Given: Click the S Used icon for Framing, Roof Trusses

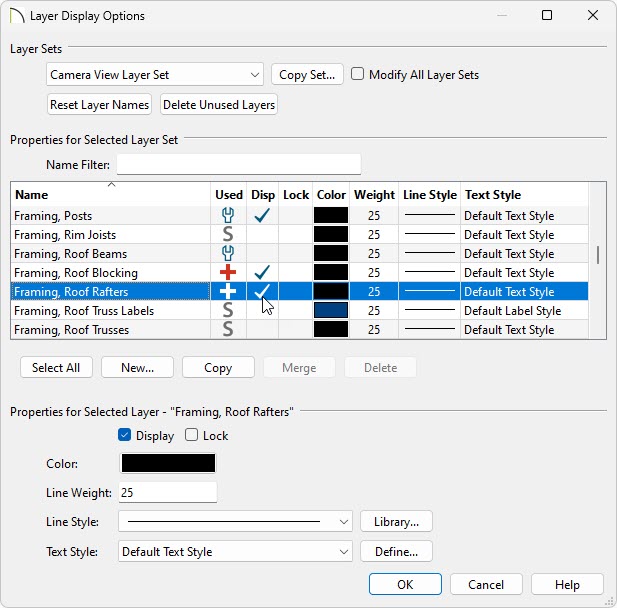Looking at the screenshot, I should click(x=228, y=329).
